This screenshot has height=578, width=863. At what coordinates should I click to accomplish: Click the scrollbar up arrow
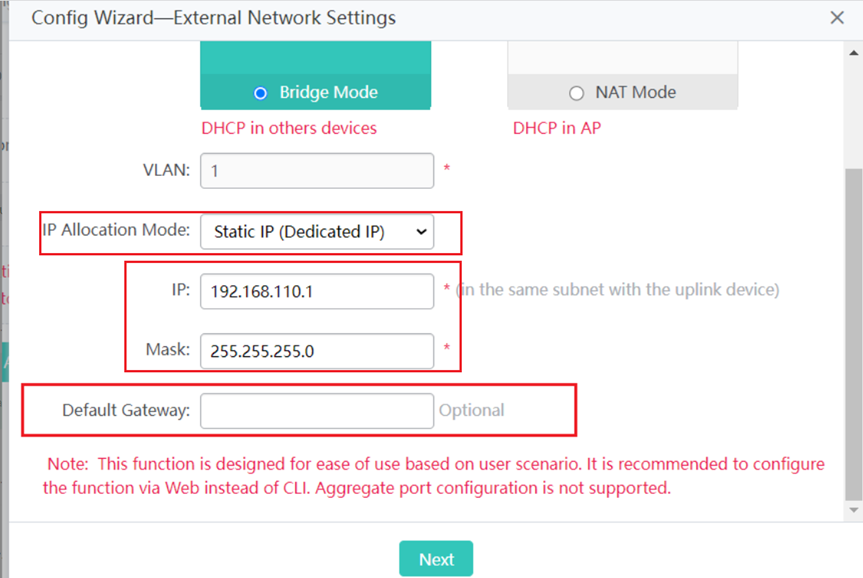[854, 53]
